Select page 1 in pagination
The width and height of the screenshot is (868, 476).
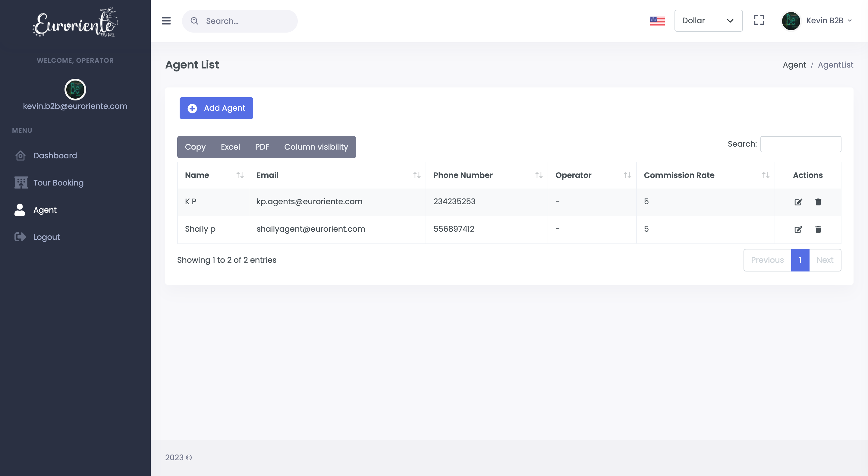pyautogui.click(x=800, y=260)
